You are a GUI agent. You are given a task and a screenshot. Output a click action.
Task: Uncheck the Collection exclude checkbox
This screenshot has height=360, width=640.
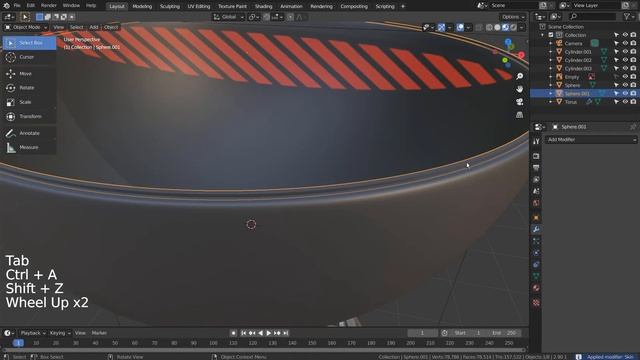point(551,35)
